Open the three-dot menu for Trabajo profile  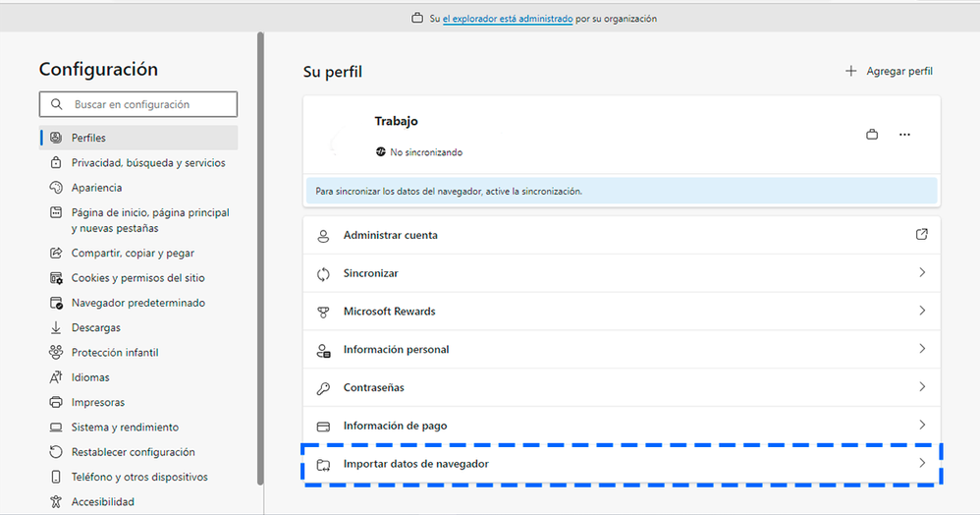pyautogui.click(x=904, y=135)
